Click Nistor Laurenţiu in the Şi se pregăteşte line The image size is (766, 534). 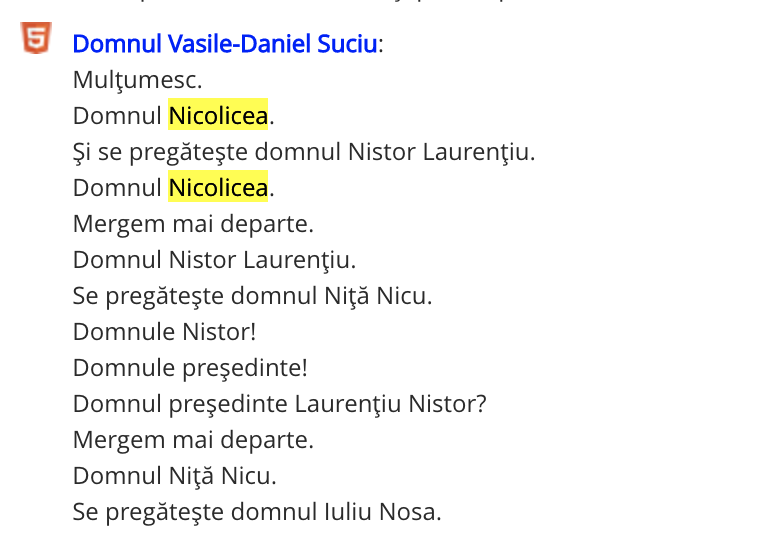[x=439, y=152]
